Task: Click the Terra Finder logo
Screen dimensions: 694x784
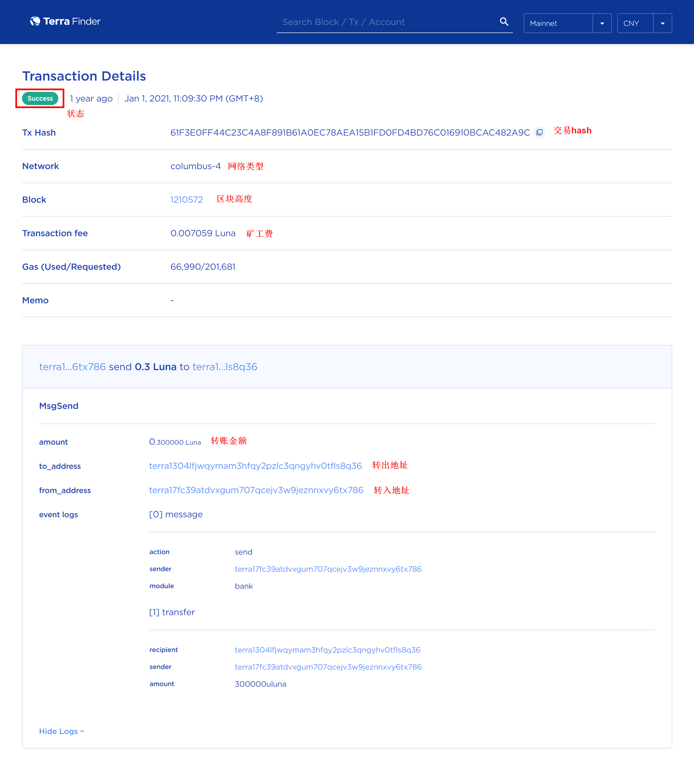Action: point(65,21)
